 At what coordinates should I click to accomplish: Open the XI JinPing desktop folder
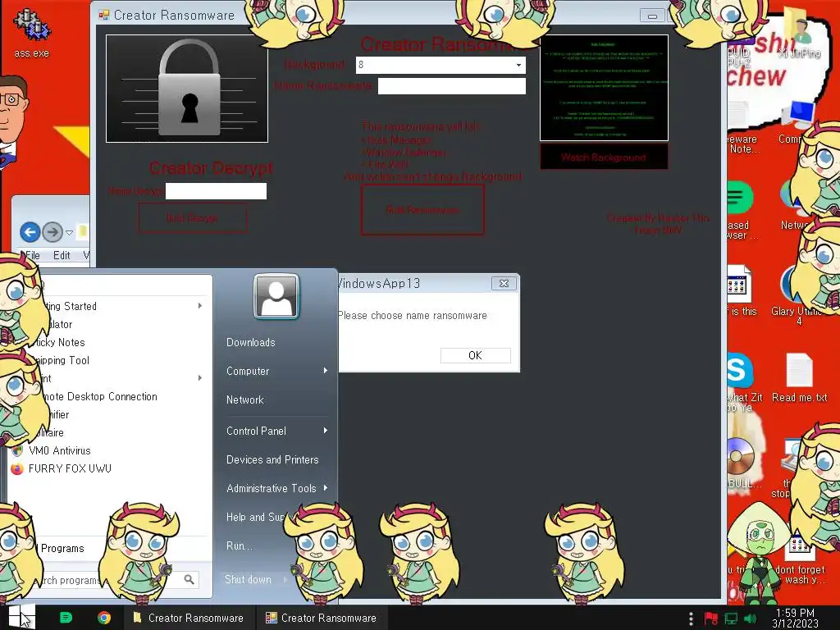799,32
